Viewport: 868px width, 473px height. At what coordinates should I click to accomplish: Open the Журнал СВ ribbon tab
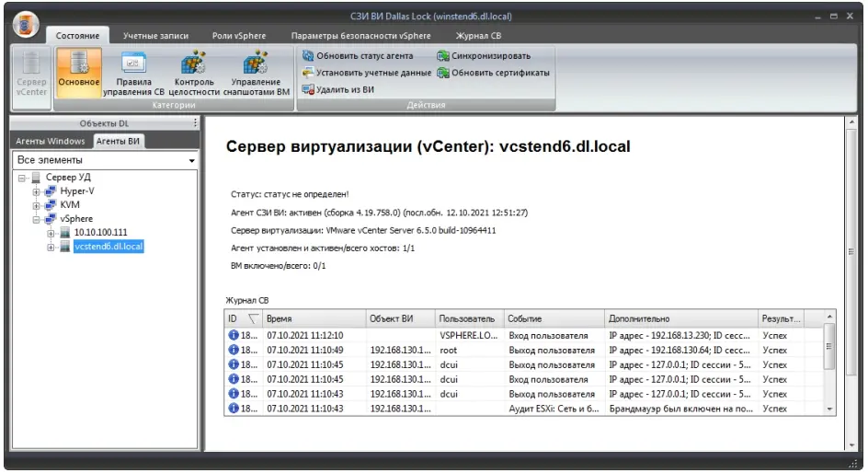click(x=478, y=36)
